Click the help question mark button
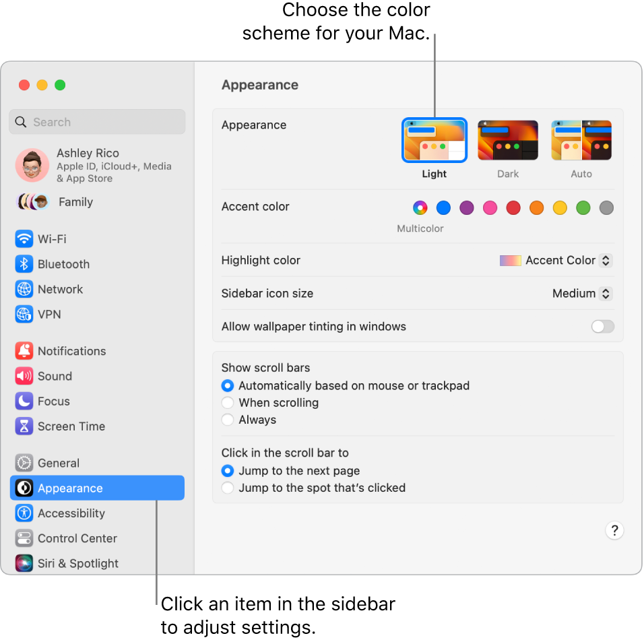The height and width of the screenshot is (644, 644). click(614, 531)
